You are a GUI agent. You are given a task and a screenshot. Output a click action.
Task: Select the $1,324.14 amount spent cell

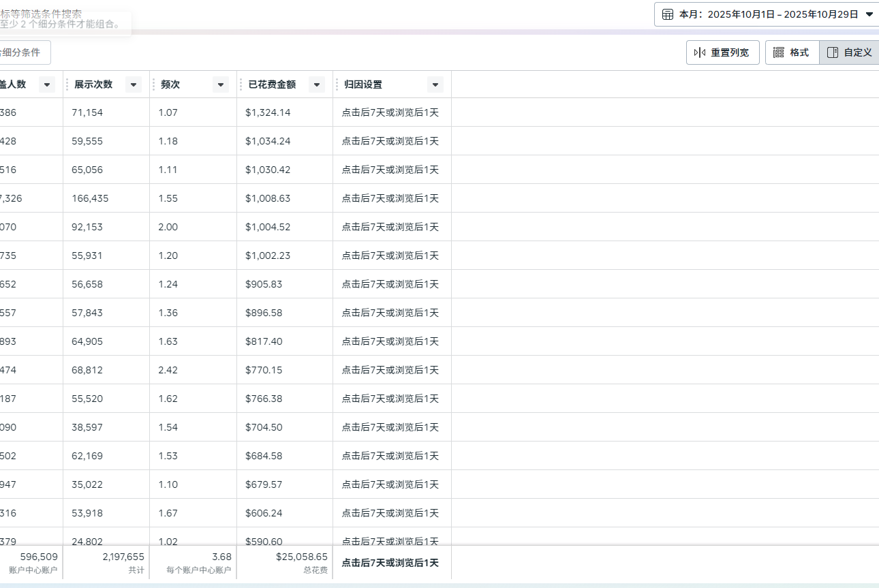(268, 112)
